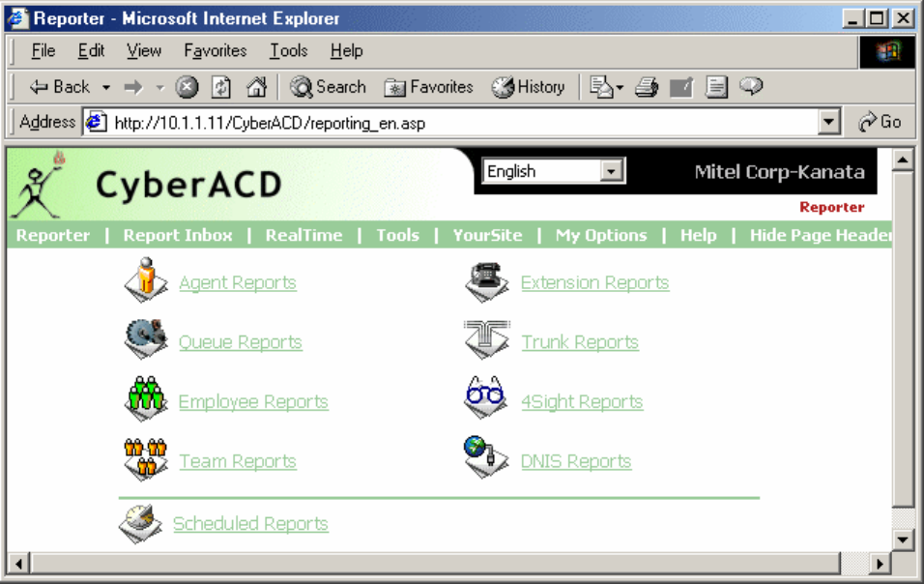Select My Options in navigation bar
Image resolution: width=924 pixels, height=584 pixels.
point(601,235)
